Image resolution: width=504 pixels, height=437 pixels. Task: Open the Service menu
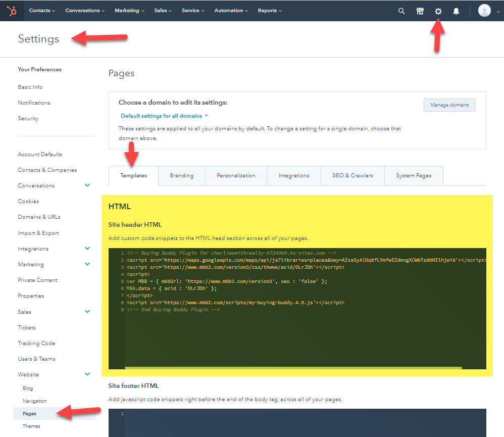[193, 11]
